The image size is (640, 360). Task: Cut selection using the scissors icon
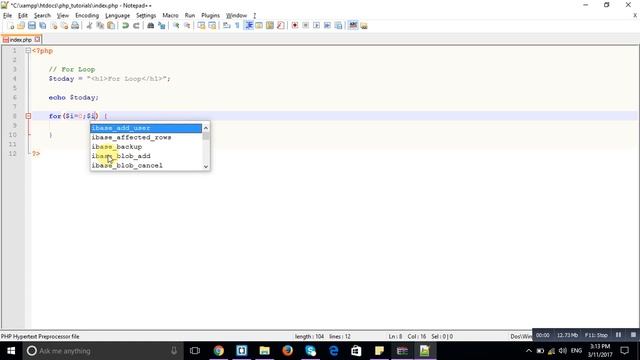click(89, 26)
